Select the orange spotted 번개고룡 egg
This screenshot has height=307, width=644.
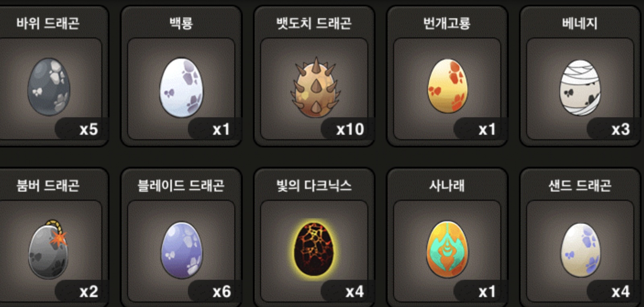(448, 86)
